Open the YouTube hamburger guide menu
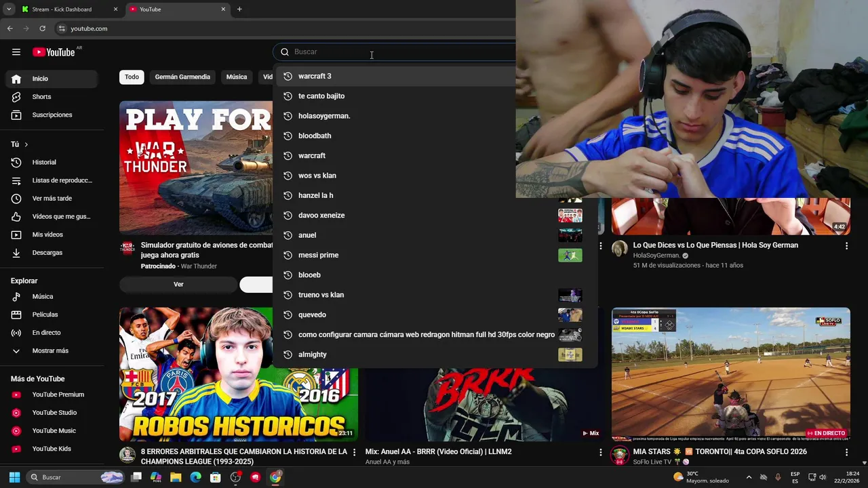 16,52
